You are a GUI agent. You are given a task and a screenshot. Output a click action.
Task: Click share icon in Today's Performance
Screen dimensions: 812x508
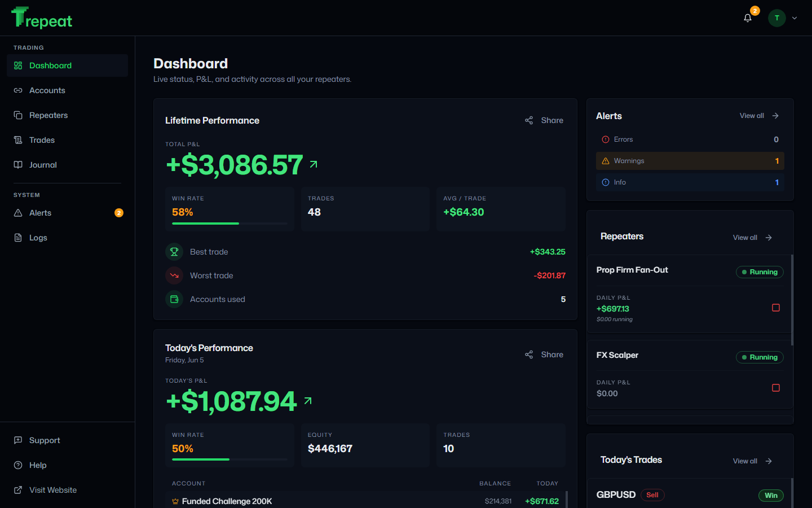[x=529, y=354]
